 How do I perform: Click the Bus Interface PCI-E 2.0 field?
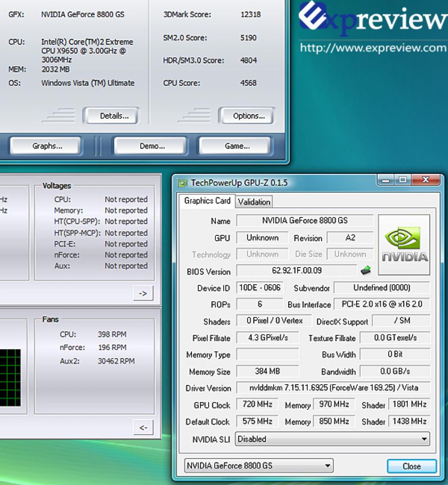point(382,304)
